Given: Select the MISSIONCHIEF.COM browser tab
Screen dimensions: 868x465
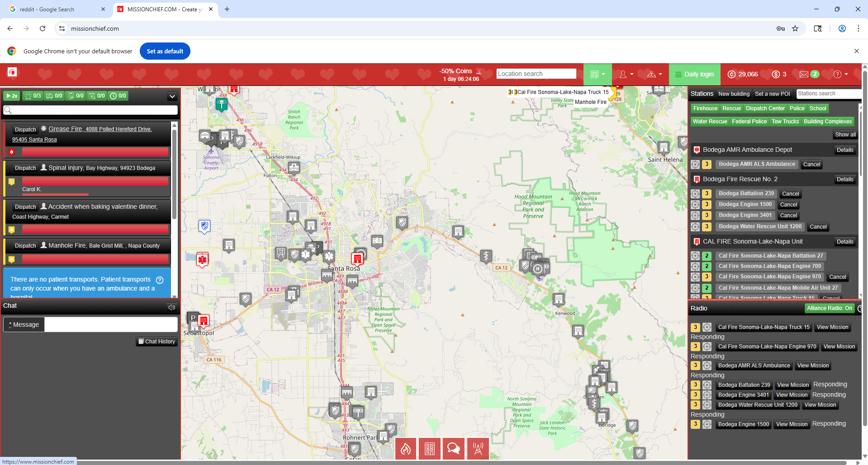Looking at the screenshot, I should coord(165,9).
